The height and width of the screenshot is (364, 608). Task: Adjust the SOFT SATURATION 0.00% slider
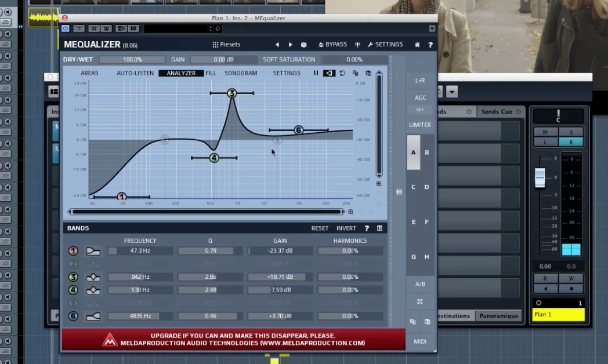click(354, 60)
